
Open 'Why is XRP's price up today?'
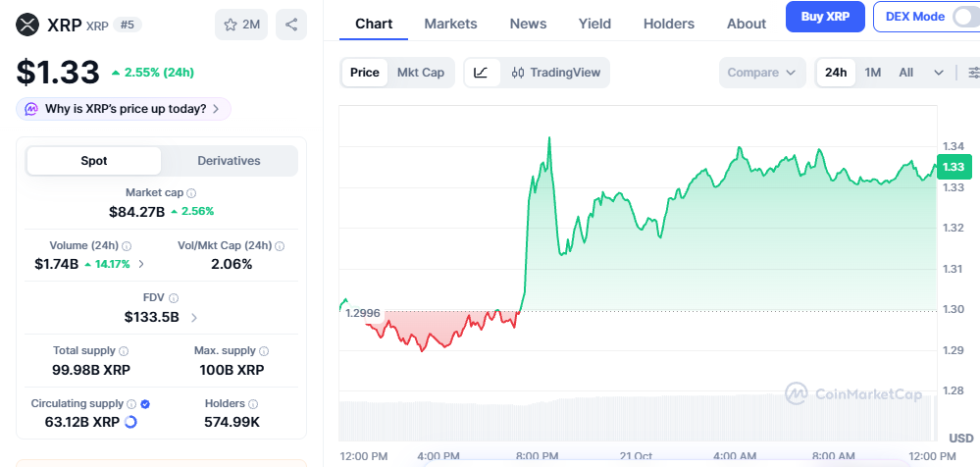(x=124, y=109)
